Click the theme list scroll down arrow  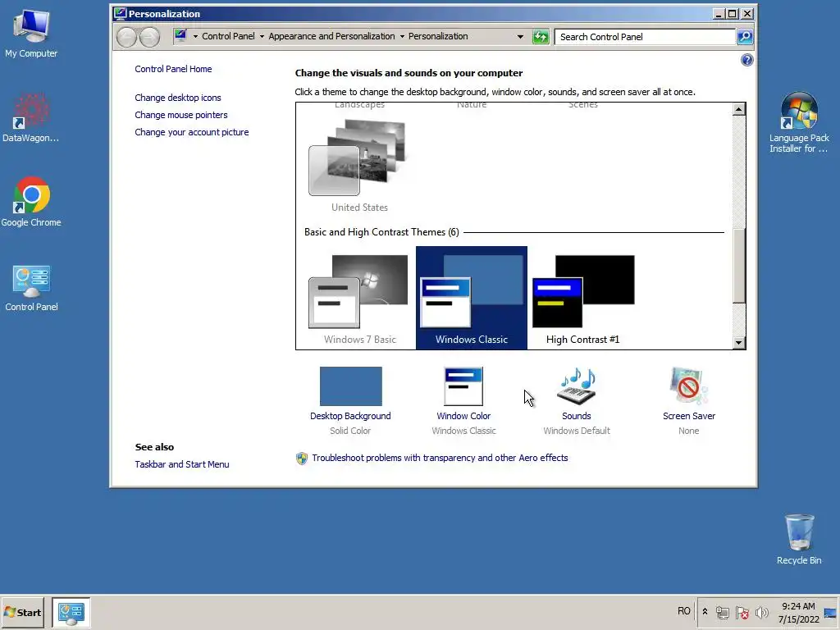pos(739,343)
